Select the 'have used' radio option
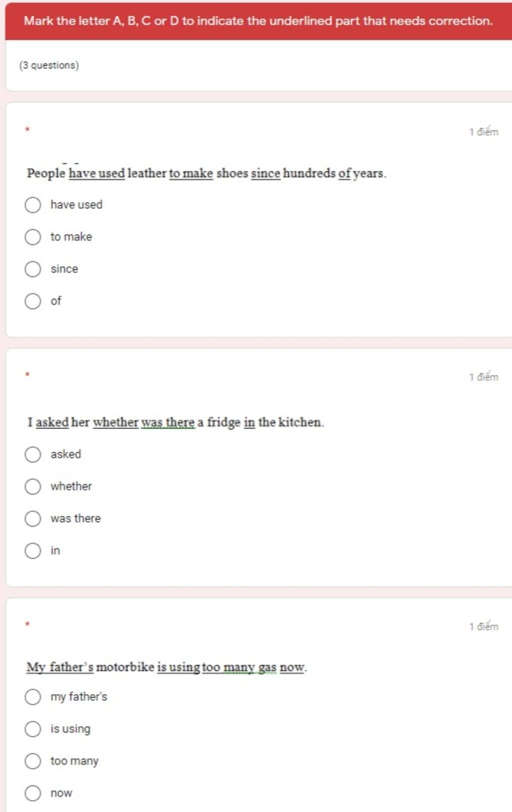The image size is (512, 812). point(33,205)
